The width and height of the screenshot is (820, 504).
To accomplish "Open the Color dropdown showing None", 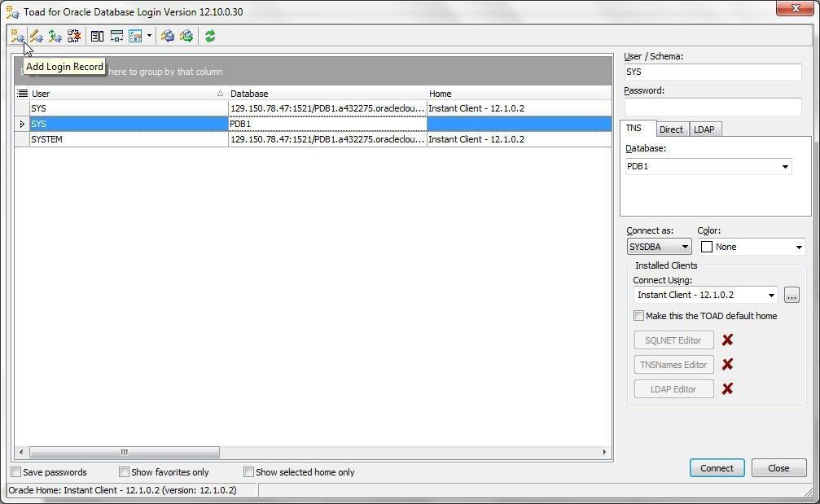I will 799,247.
